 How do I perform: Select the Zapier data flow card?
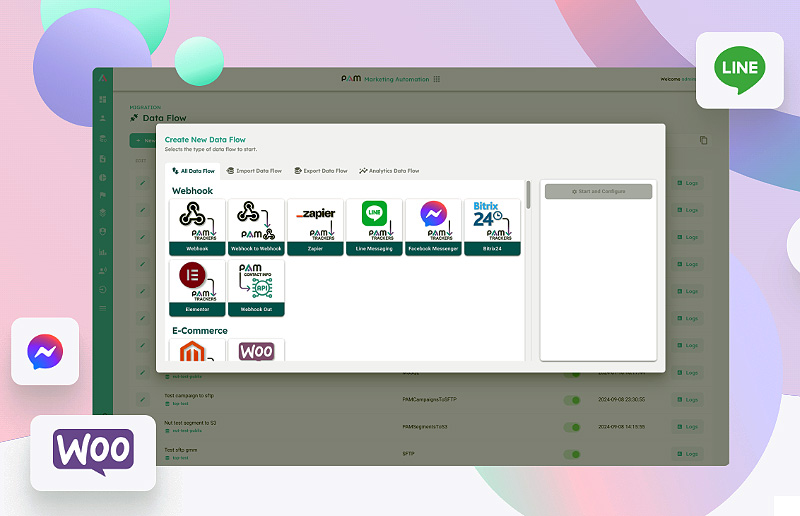coord(315,227)
